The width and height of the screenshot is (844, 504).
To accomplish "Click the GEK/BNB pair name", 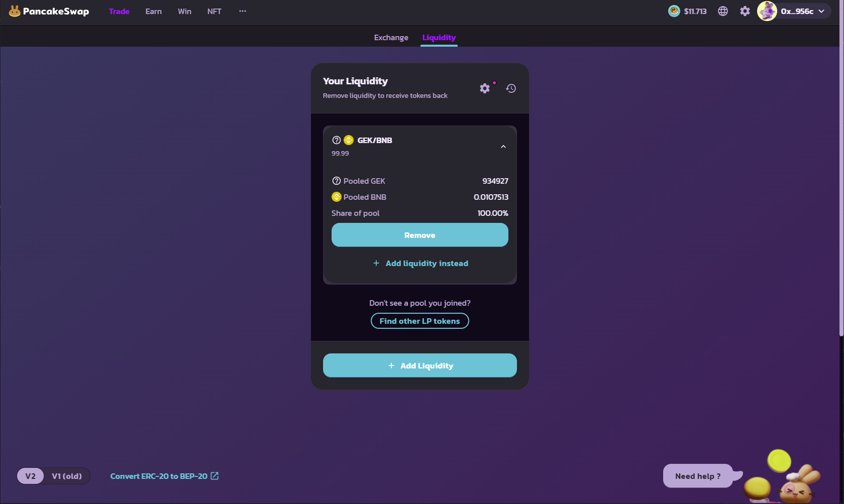I will 375,140.
